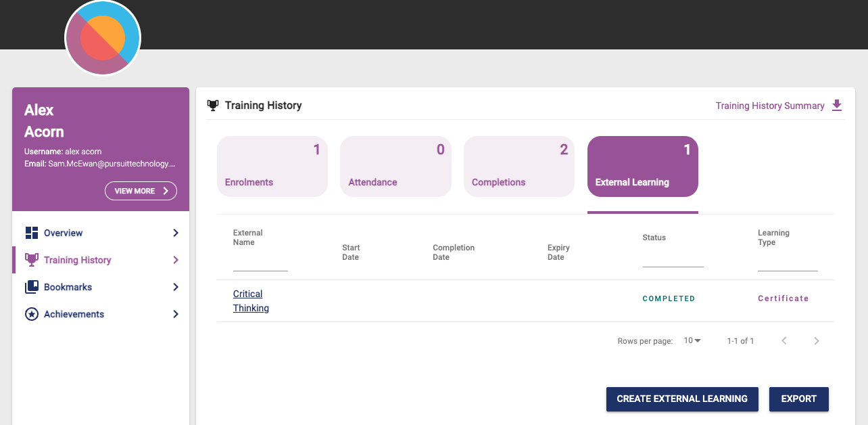Expand the Achievements chevron arrow
Image resolution: width=868 pixels, height=425 pixels.
(176, 314)
